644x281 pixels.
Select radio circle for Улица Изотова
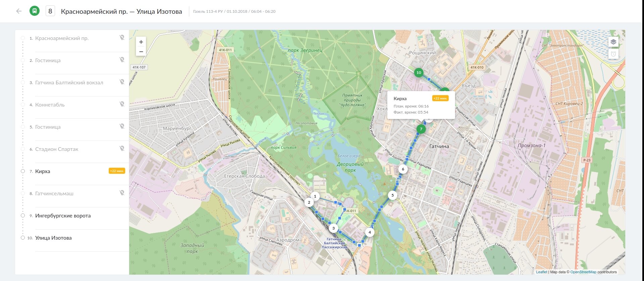tap(23, 238)
